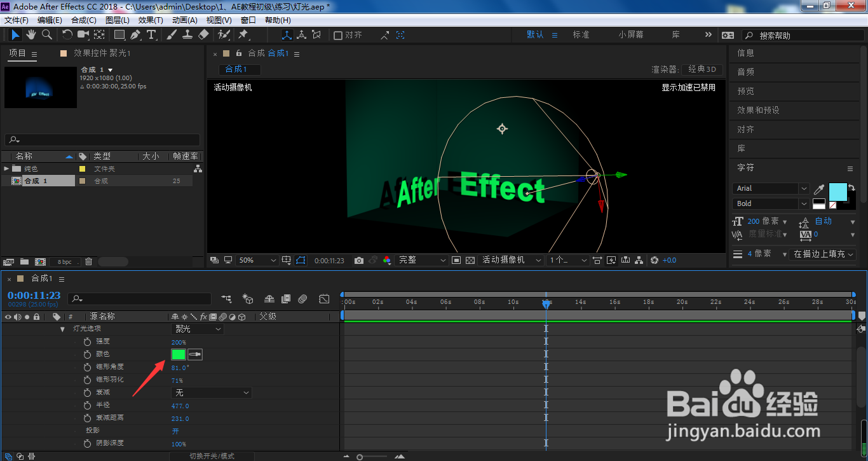Open the 预览 panel
The image size is (868, 461).
pyautogui.click(x=746, y=91)
